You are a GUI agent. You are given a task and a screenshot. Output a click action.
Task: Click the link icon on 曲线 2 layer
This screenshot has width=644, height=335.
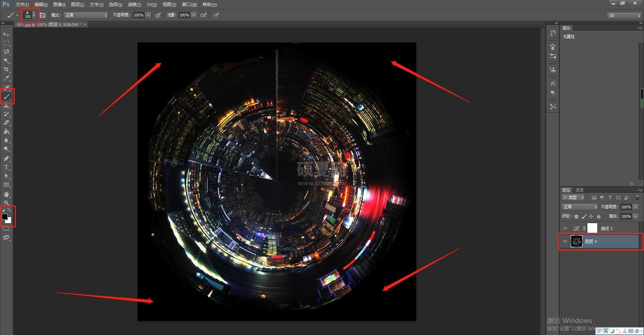(x=584, y=228)
